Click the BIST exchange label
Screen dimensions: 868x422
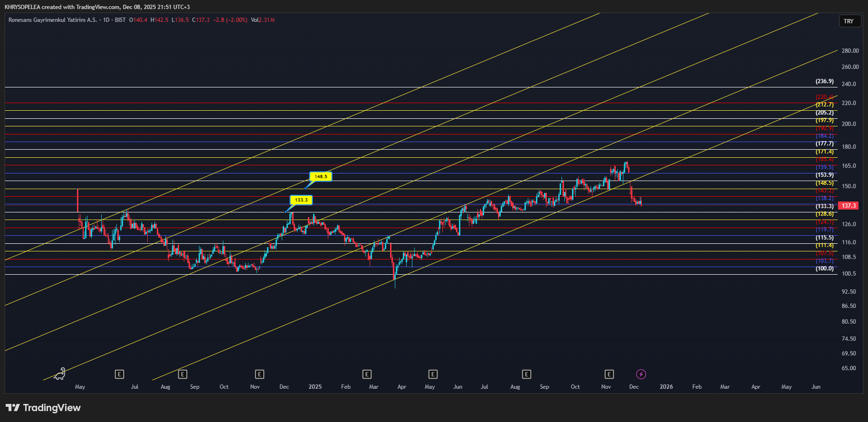pyautogui.click(x=120, y=20)
